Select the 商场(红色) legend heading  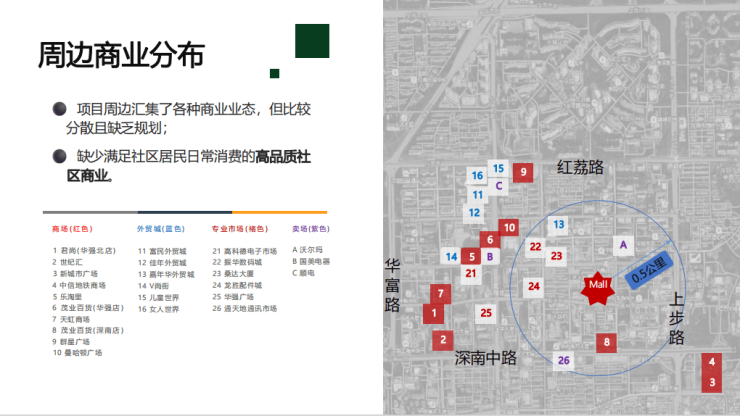point(72,229)
